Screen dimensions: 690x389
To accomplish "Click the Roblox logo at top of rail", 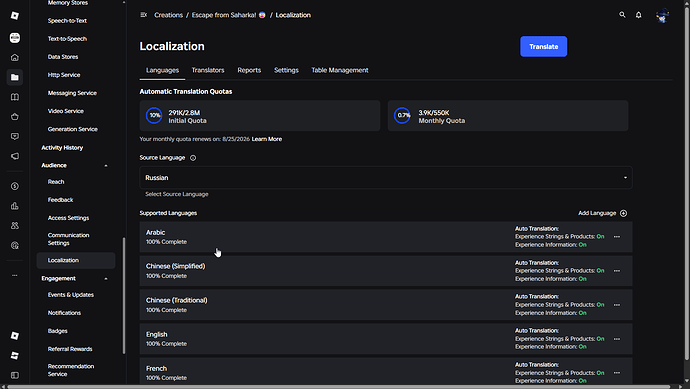I will pos(15,16).
